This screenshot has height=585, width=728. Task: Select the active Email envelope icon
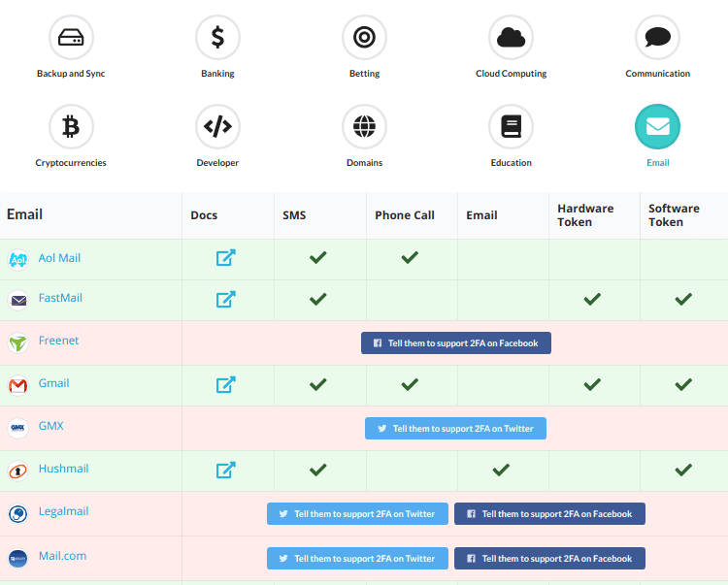[658, 127]
